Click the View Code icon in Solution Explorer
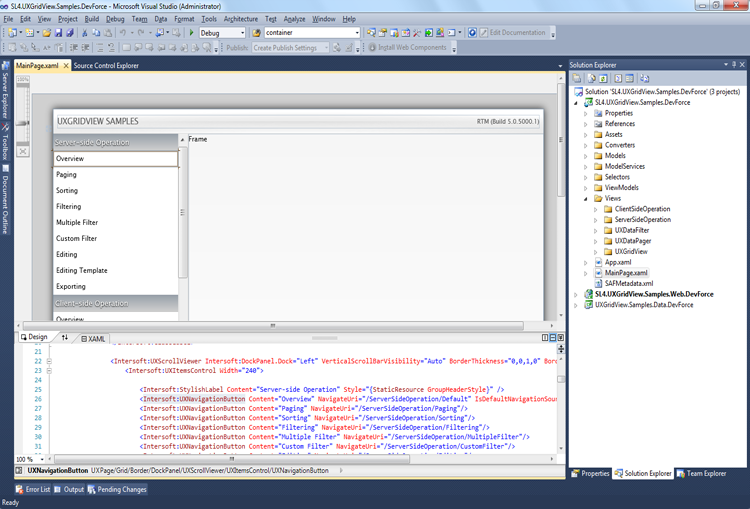This screenshot has height=509, width=750. coord(618,78)
